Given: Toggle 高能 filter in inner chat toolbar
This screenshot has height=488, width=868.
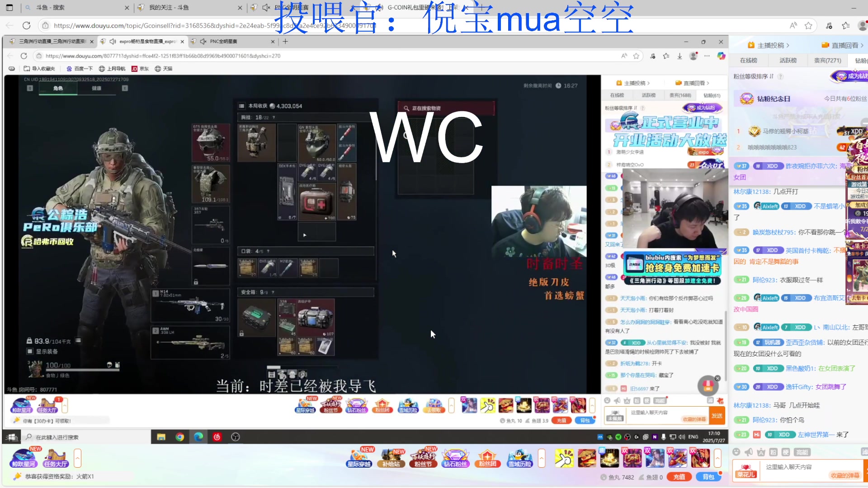Looking at the screenshot, I should click(660, 401).
